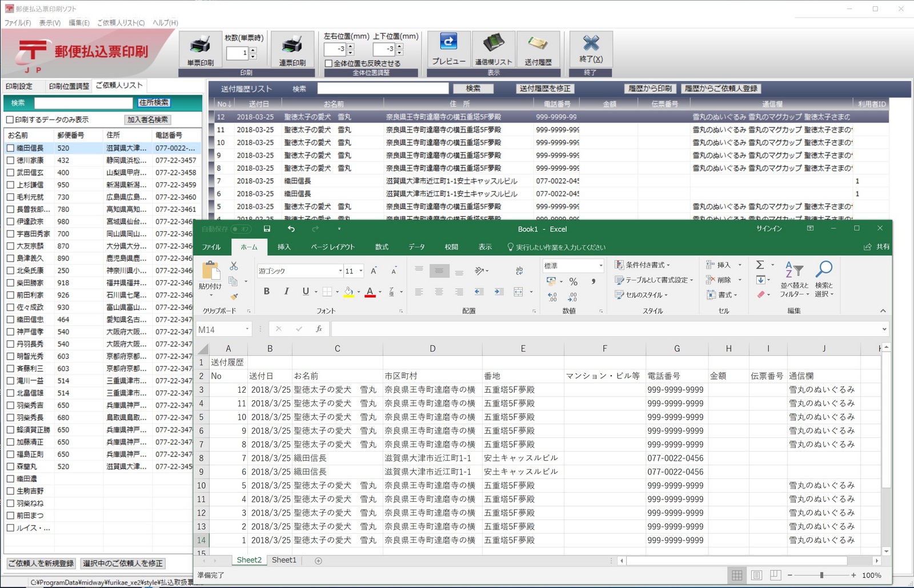Apply Italic formatting in Excel
Screen dimensions: 914x588
[x=286, y=291]
